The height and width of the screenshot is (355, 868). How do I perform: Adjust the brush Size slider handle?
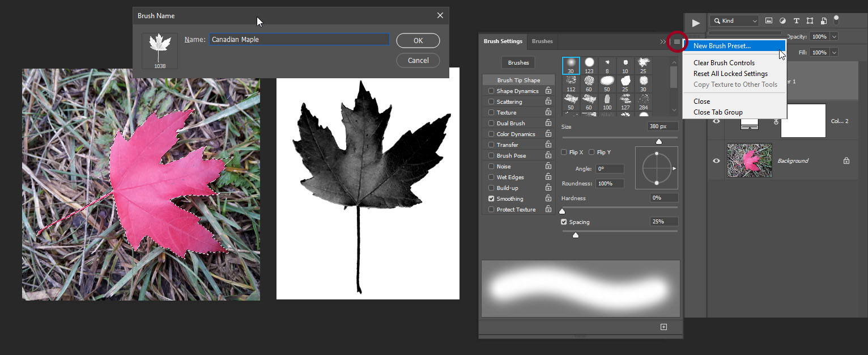click(x=659, y=141)
